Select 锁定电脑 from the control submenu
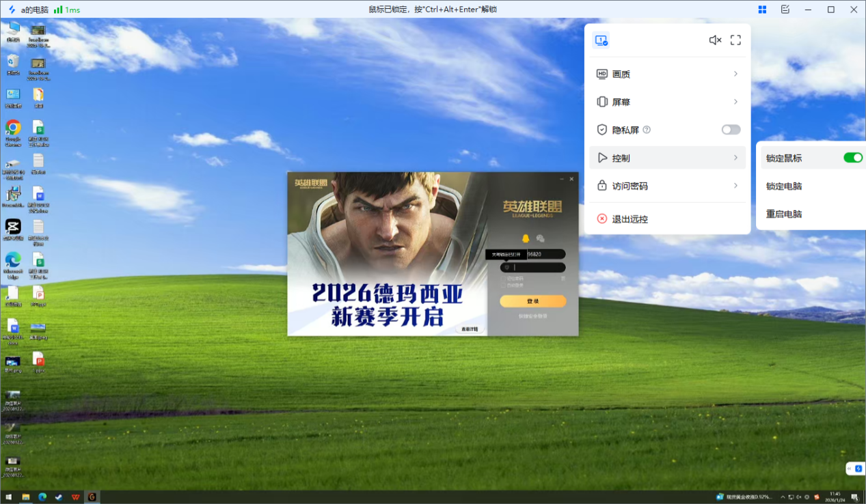Image resolution: width=866 pixels, height=504 pixels. click(783, 185)
